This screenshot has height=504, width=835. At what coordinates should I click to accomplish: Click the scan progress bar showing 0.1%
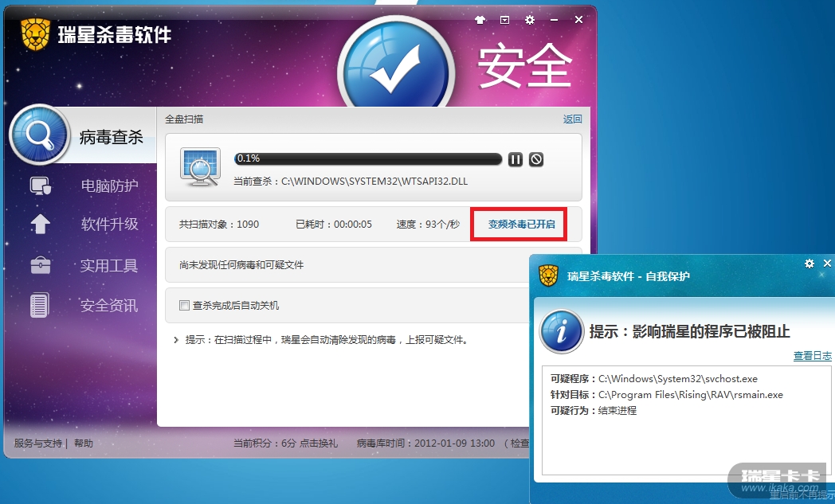pyautogui.click(x=367, y=158)
